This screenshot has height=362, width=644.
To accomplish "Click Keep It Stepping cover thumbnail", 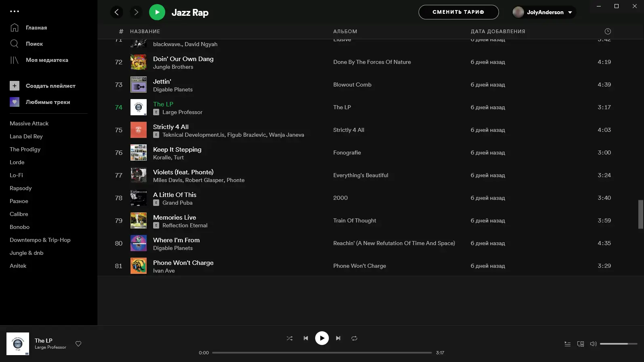I will tap(139, 152).
